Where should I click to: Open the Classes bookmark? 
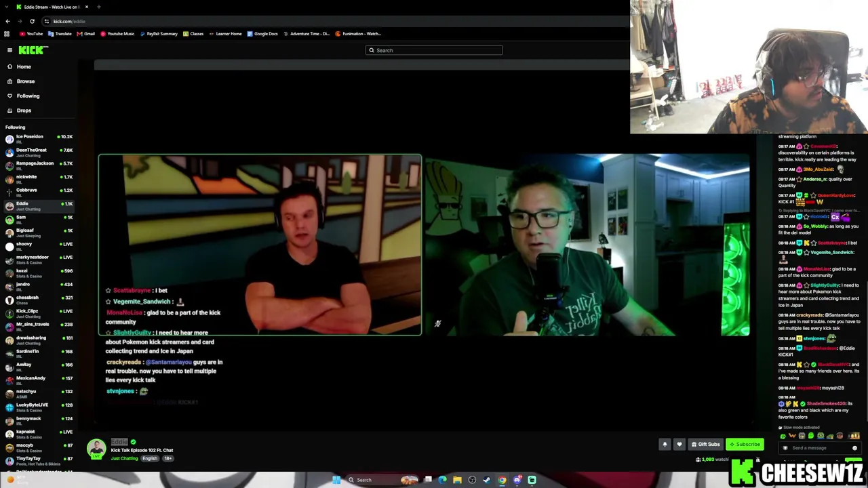coord(193,34)
